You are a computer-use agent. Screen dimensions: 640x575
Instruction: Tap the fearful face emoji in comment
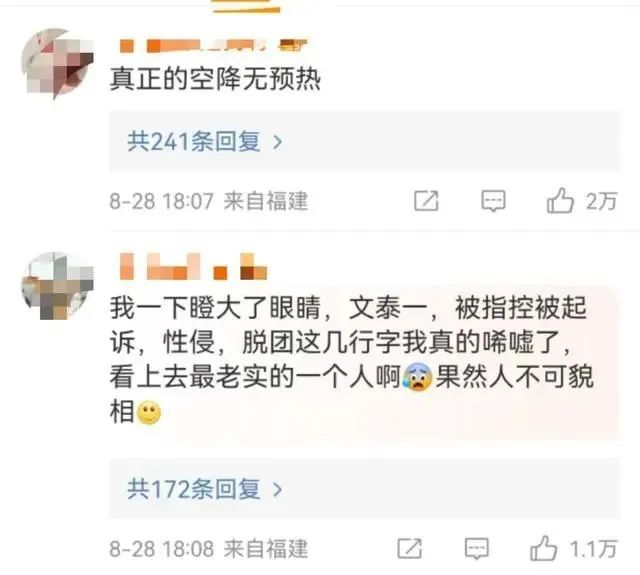(417, 377)
